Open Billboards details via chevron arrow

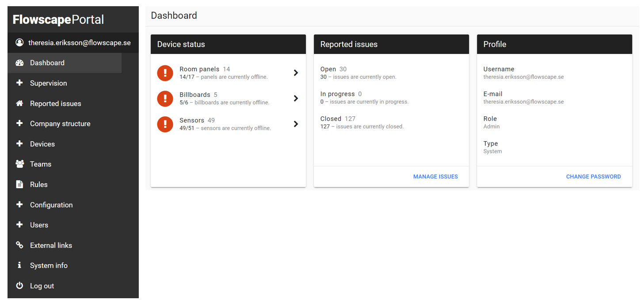[296, 98]
